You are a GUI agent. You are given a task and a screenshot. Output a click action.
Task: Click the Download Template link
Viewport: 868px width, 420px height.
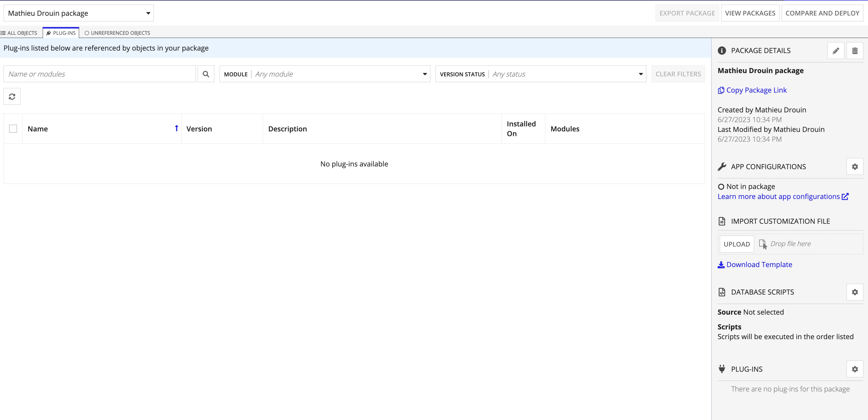click(755, 265)
